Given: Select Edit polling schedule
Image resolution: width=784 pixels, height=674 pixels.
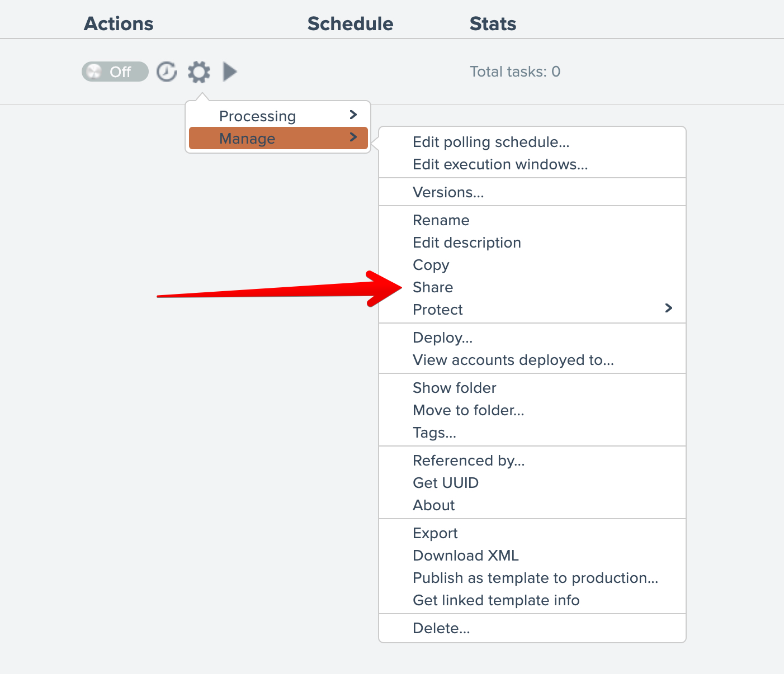Looking at the screenshot, I should (491, 142).
